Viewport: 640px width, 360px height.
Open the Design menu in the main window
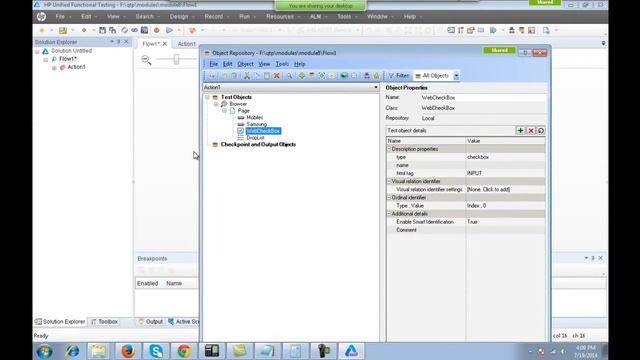coord(179,17)
